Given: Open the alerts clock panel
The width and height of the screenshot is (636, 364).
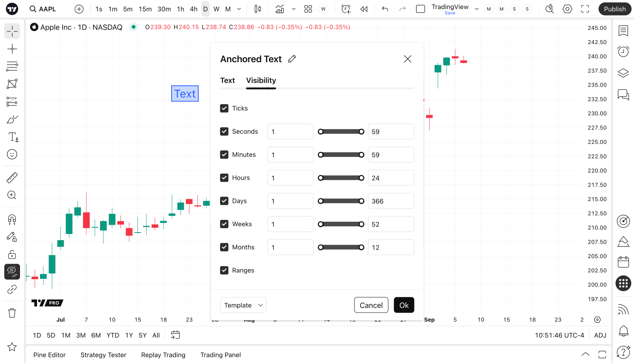Looking at the screenshot, I should click(623, 51).
